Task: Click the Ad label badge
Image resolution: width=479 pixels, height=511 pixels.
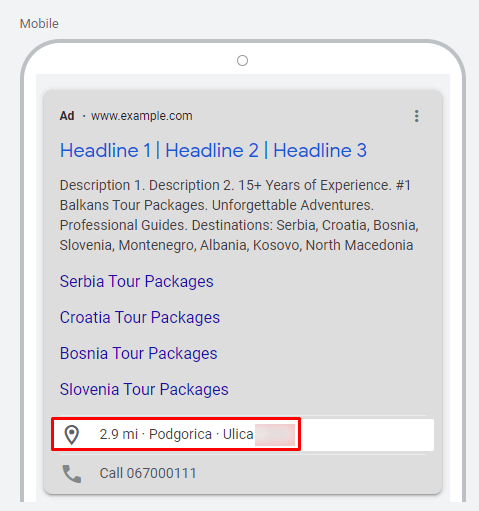Action: point(67,116)
